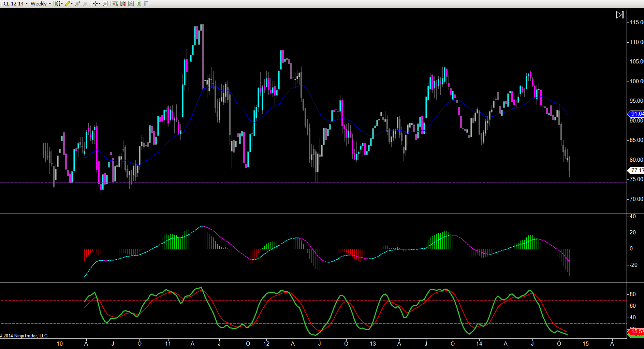This screenshot has height=349, width=644.
Task: Activate the crosshair cursor tool
Action: (x=95, y=3)
